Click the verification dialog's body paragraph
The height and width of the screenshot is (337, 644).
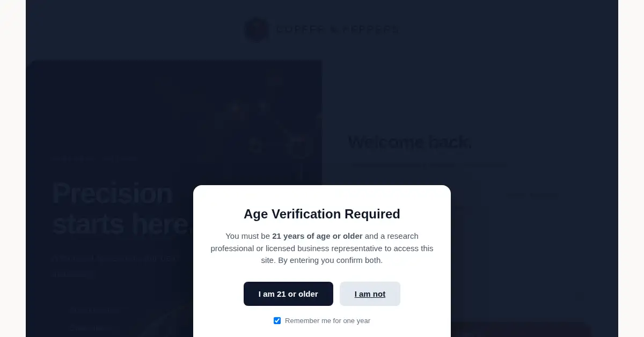[x=322, y=248]
